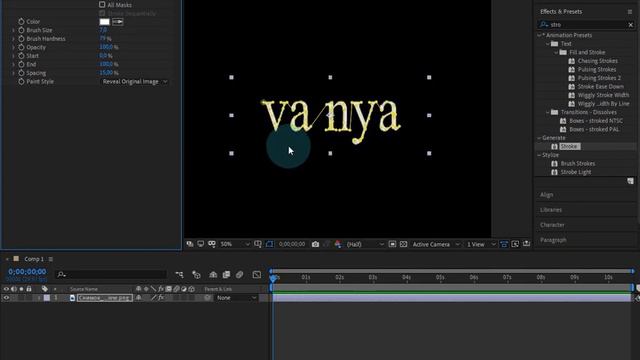Click the shy layers icon in the timeline

point(213,275)
